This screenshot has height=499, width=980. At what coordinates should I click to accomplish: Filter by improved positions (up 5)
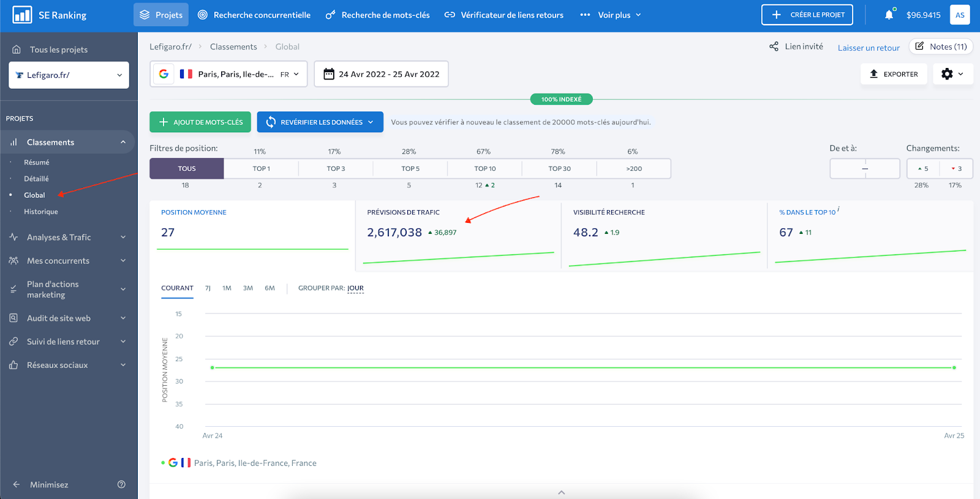923,168
